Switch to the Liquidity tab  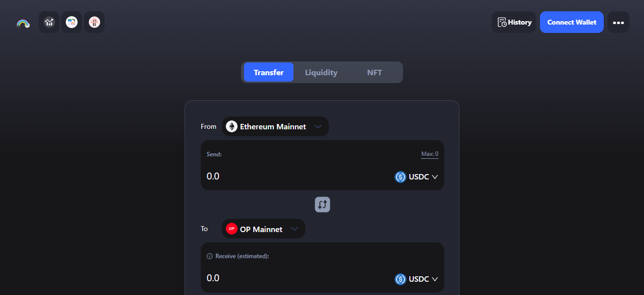click(321, 72)
